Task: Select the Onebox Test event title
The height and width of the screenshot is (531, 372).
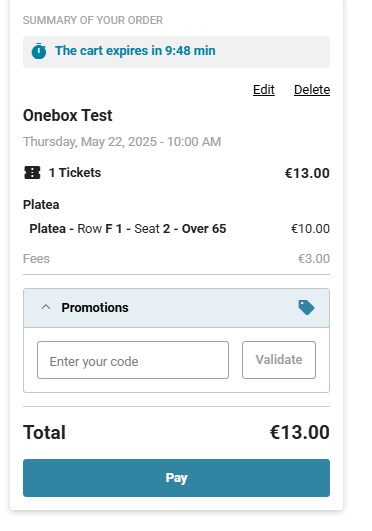Action: (67, 115)
